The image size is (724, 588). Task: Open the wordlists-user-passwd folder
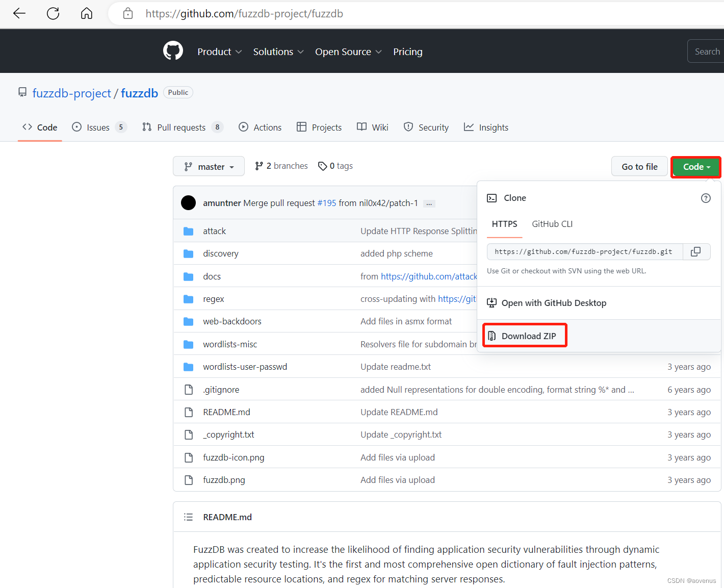pos(245,367)
